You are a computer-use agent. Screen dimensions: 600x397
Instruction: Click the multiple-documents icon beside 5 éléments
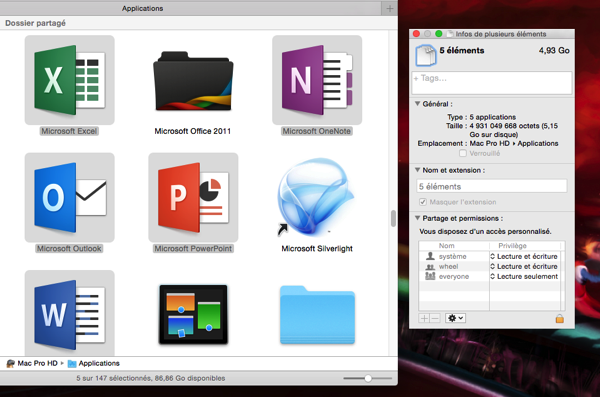(x=426, y=55)
